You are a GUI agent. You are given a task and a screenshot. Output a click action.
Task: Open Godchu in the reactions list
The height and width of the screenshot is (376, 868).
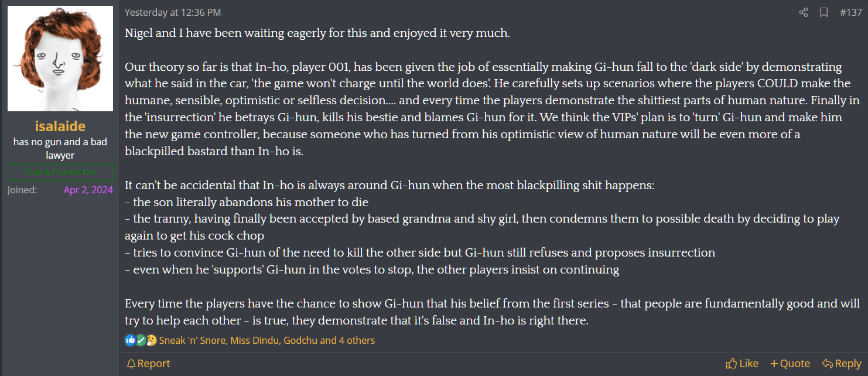coord(300,340)
